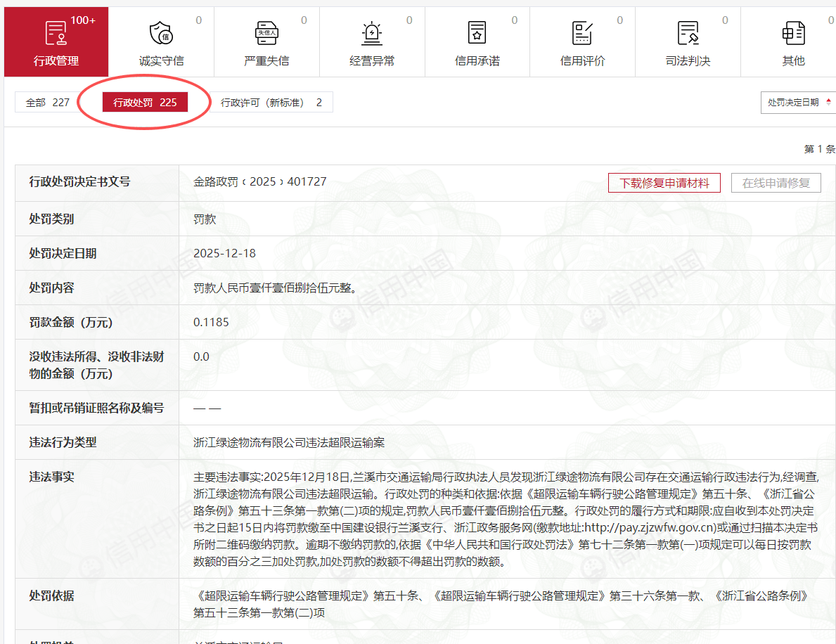Click the 行政管理 tab label text
The height and width of the screenshot is (644, 836).
pos(56,61)
